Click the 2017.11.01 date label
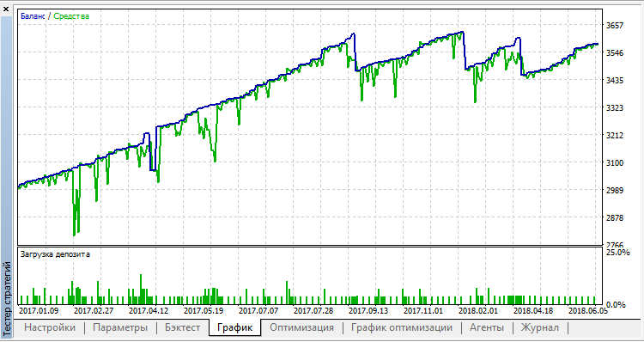The image size is (644, 342). (x=423, y=311)
